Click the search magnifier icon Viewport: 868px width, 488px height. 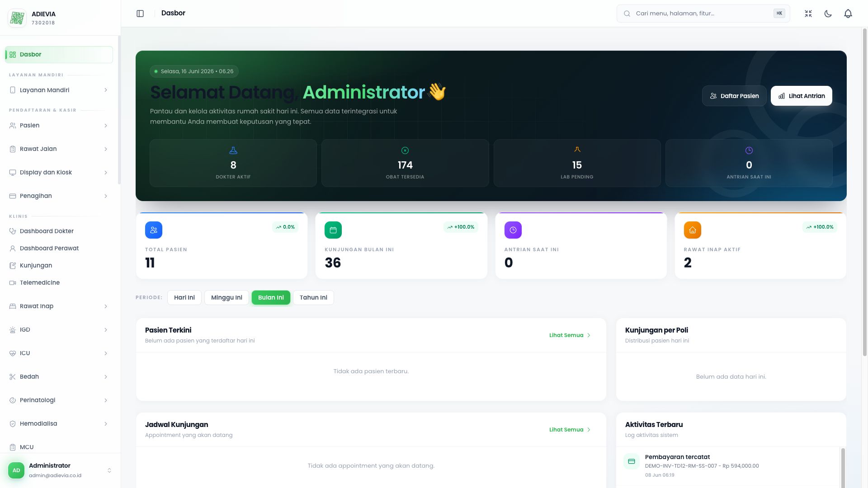pyautogui.click(x=627, y=14)
